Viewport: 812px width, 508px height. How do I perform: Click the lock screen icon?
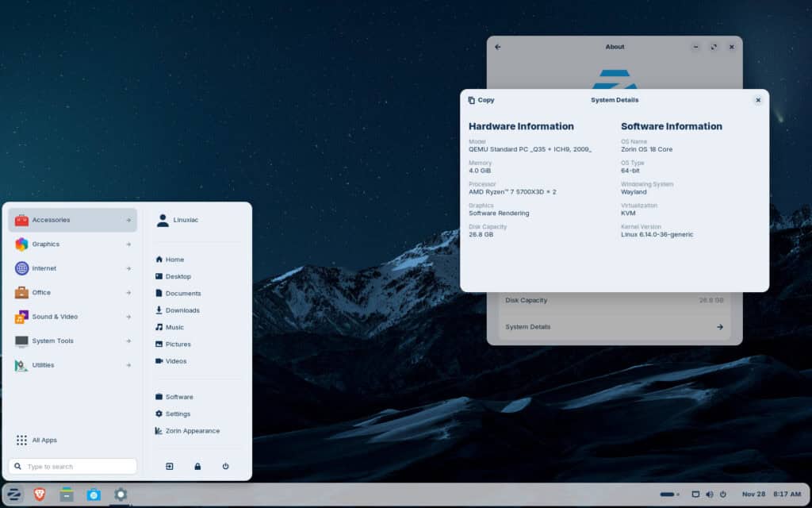pyautogui.click(x=197, y=466)
